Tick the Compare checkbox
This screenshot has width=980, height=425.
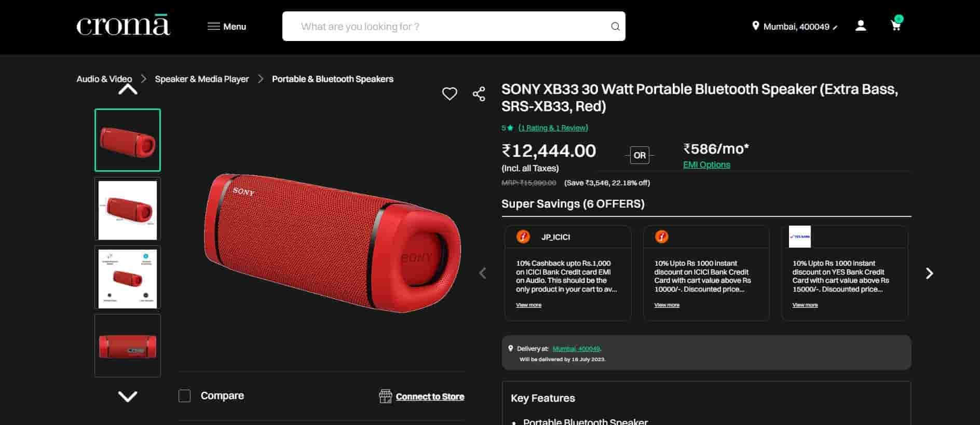point(184,396)
